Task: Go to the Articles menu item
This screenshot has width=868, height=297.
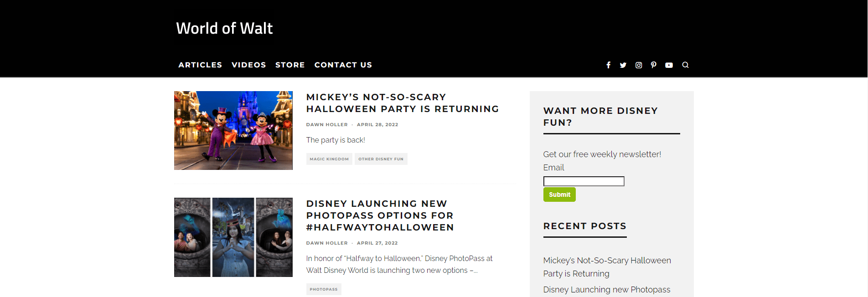Action: (200, 65)
